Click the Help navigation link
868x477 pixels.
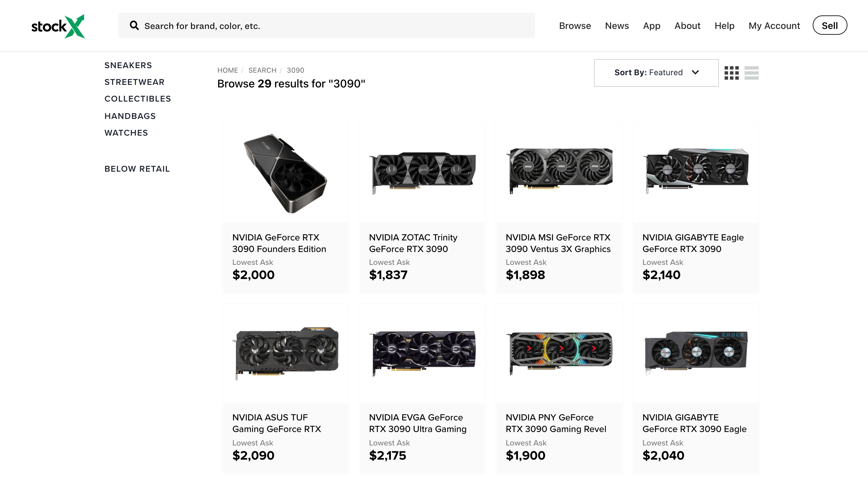pyautogui.click(x=724, y=26)
